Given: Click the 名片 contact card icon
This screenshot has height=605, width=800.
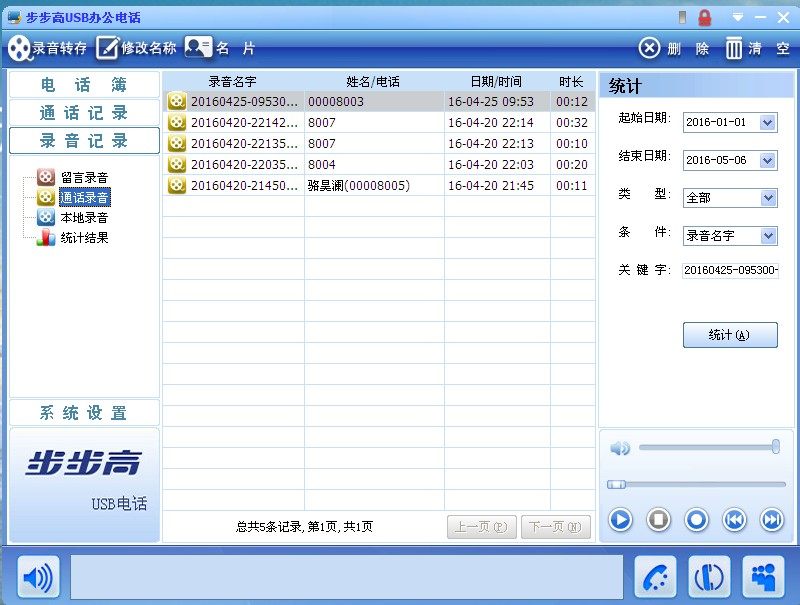Looking at the screenshot, I should [x=198, y=47].
